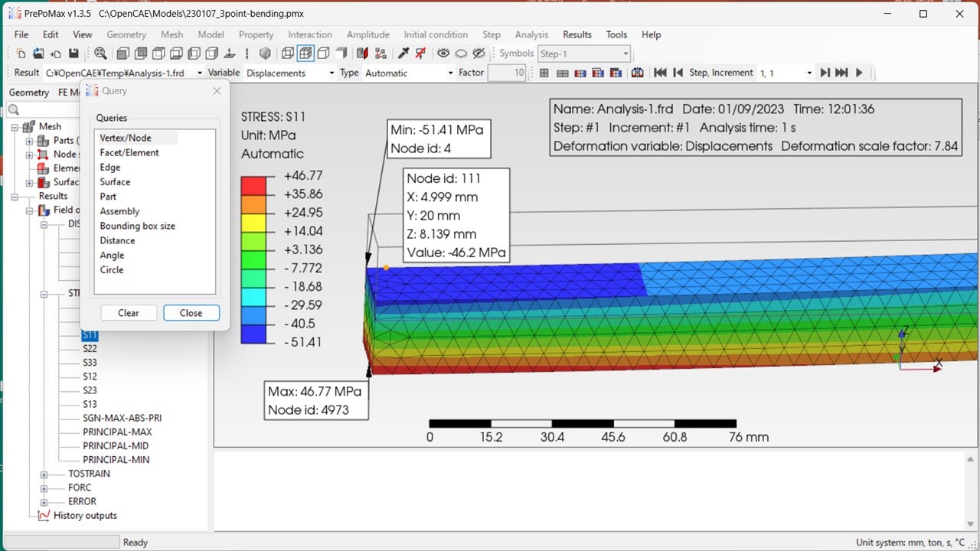
Task: Click the History outputs chart icon
Action: pos(44,516)
